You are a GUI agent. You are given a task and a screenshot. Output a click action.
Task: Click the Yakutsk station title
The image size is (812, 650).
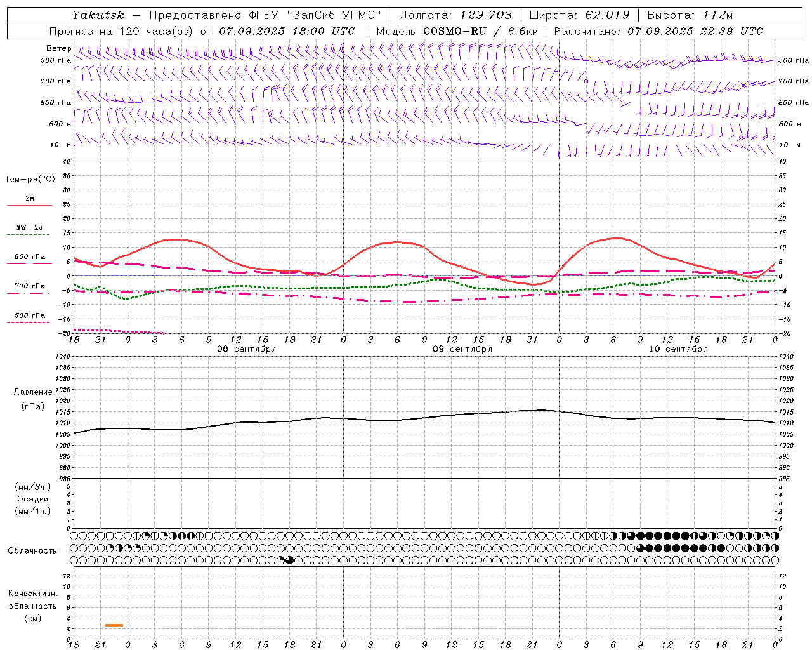[98, 15]
